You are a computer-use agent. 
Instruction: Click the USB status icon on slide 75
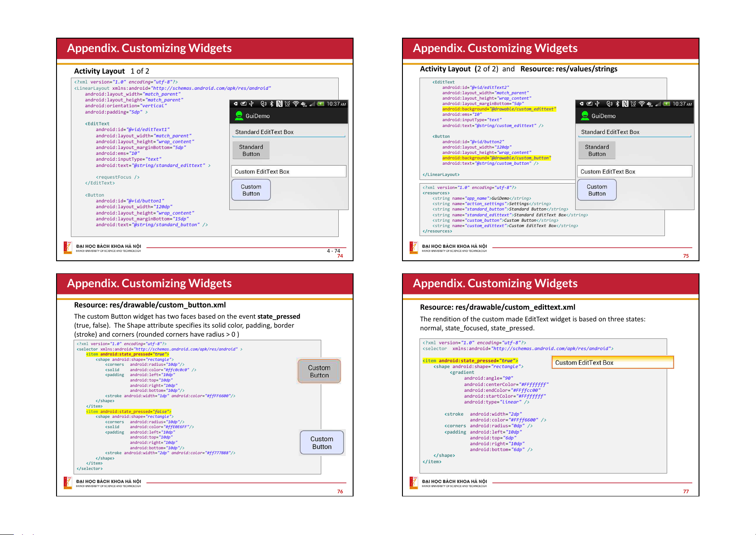597,104
